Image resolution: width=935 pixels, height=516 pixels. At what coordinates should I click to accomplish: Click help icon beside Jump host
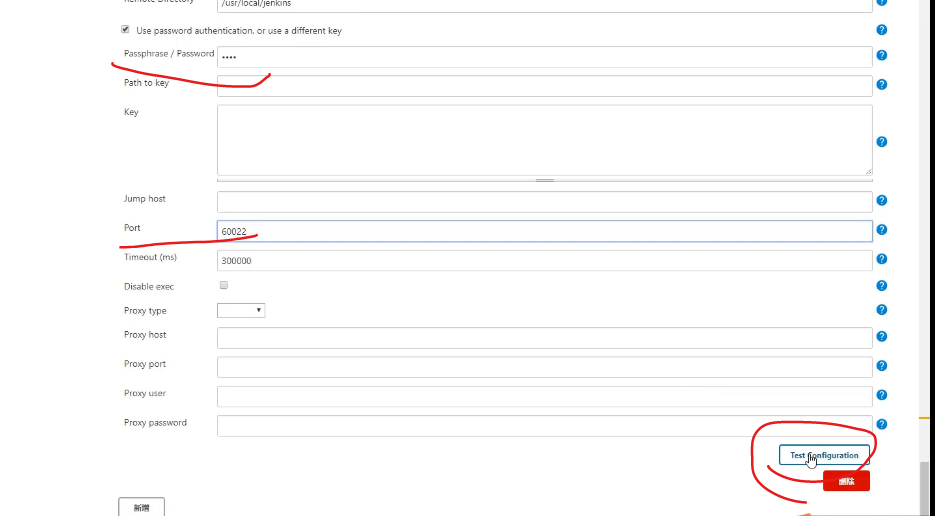pos(881,201)
